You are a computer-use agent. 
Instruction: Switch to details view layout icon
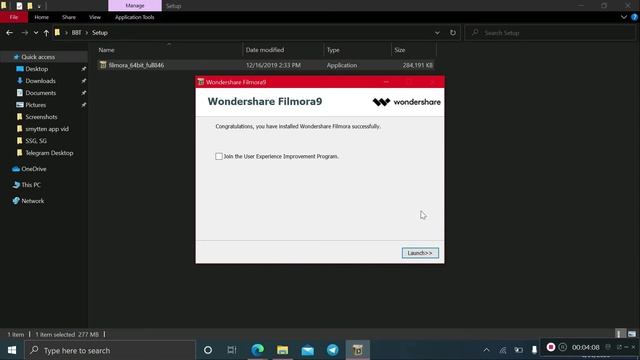pos(620,334)
